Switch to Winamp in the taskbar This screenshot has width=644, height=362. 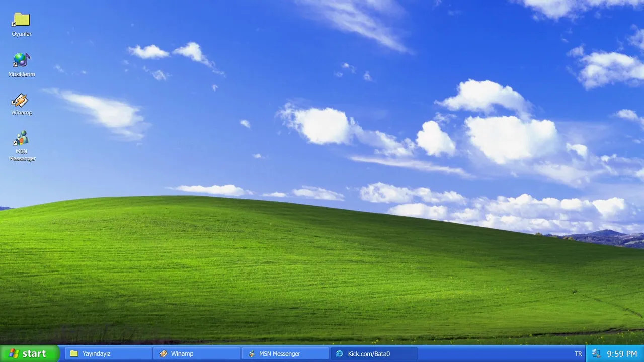[x=197, y=354]
